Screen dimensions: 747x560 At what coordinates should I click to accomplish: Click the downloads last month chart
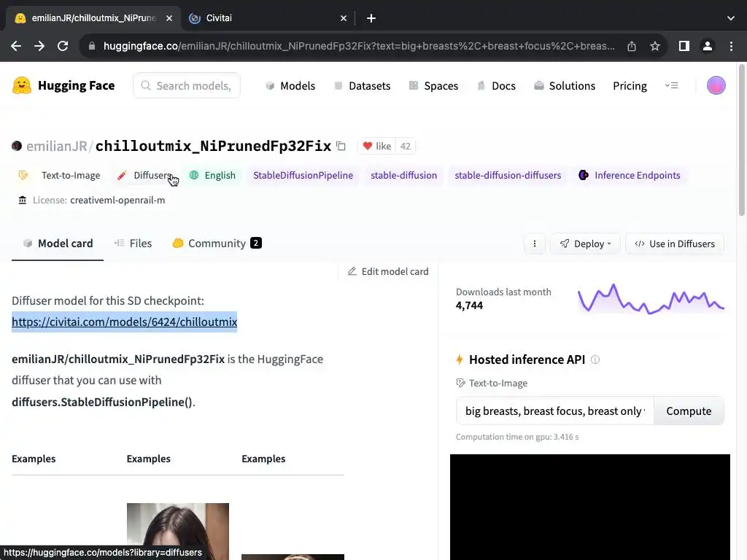point(651,299)
